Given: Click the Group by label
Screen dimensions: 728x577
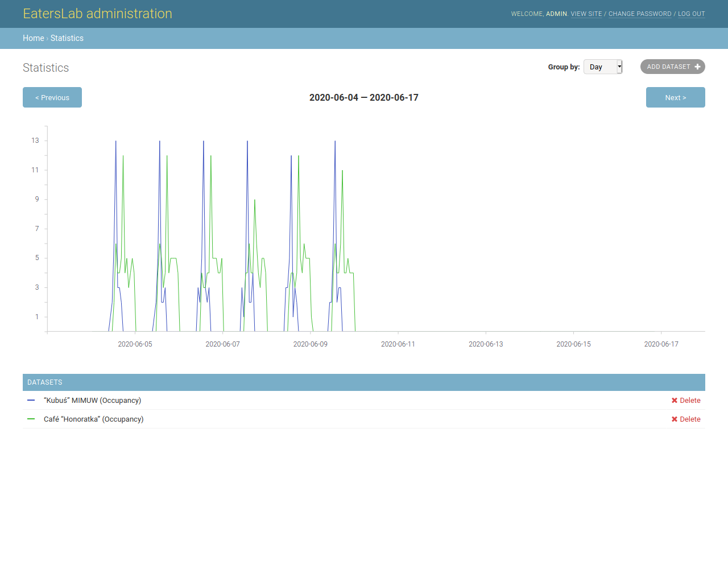Looking at the screenshot, I should click(564, 67).
